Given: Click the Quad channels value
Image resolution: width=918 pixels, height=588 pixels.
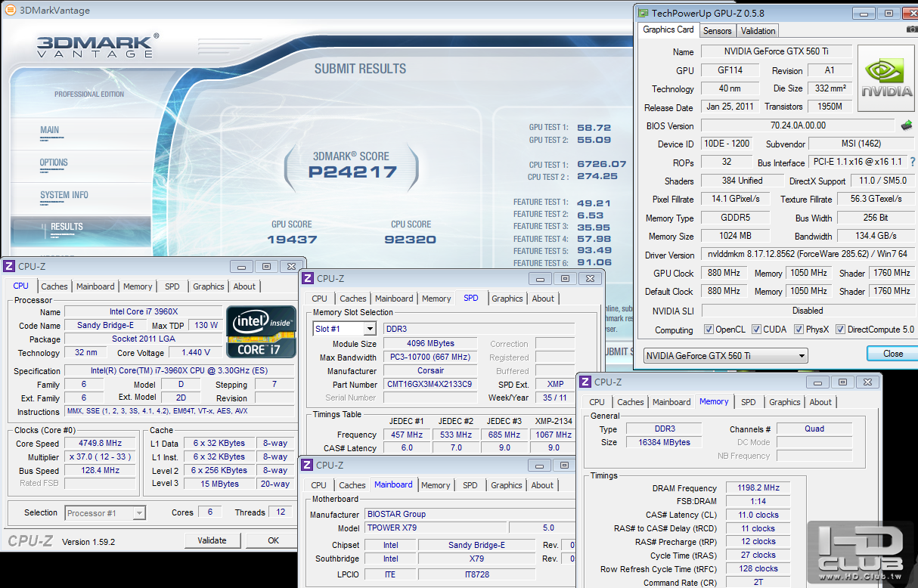Looking at the screenshot, I should 814,429.
